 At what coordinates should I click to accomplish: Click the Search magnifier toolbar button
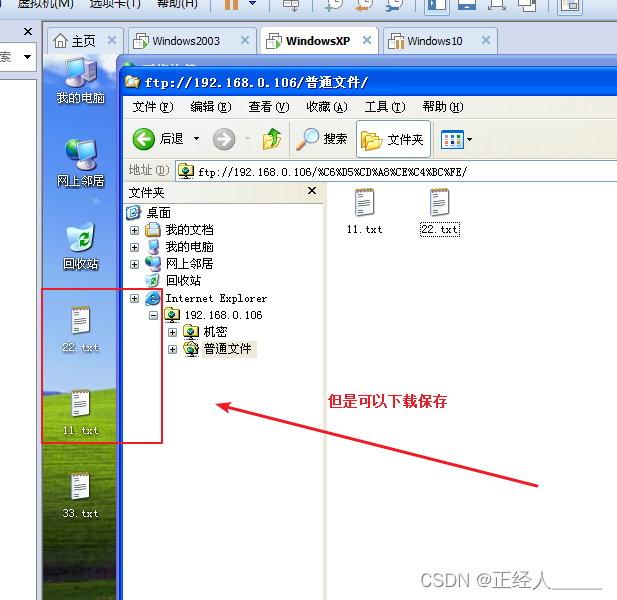(x=322, y=139)
